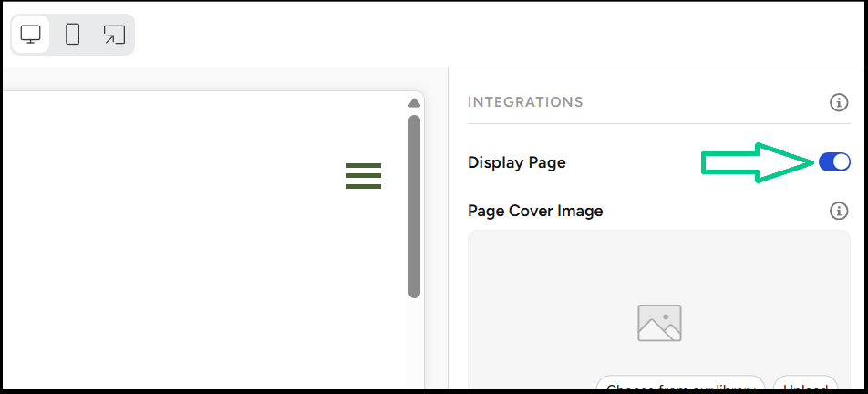
Task: Click the INTEGRATIONS heading
Action: coord(525,102)
